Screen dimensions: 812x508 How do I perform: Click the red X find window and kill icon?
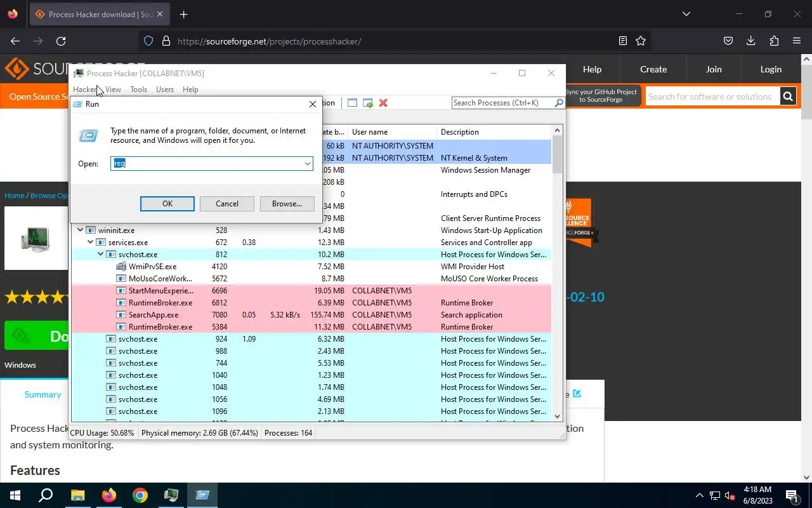[x=383, y=103]
